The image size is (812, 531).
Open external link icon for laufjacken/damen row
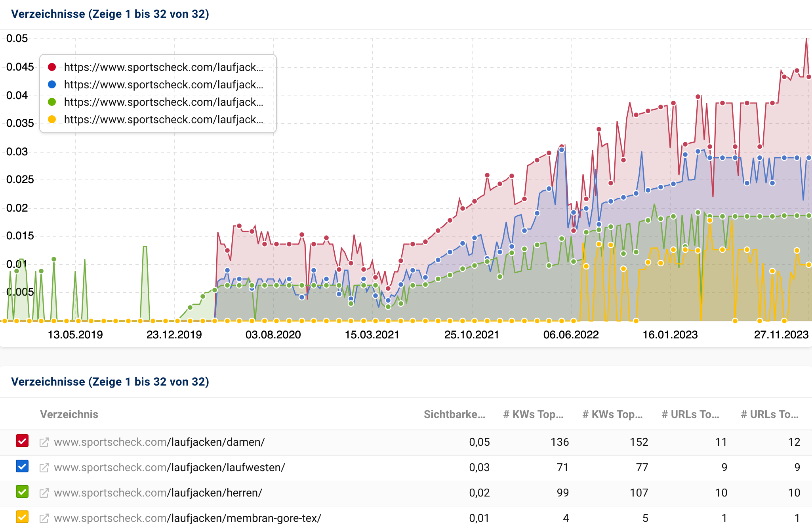44,442
